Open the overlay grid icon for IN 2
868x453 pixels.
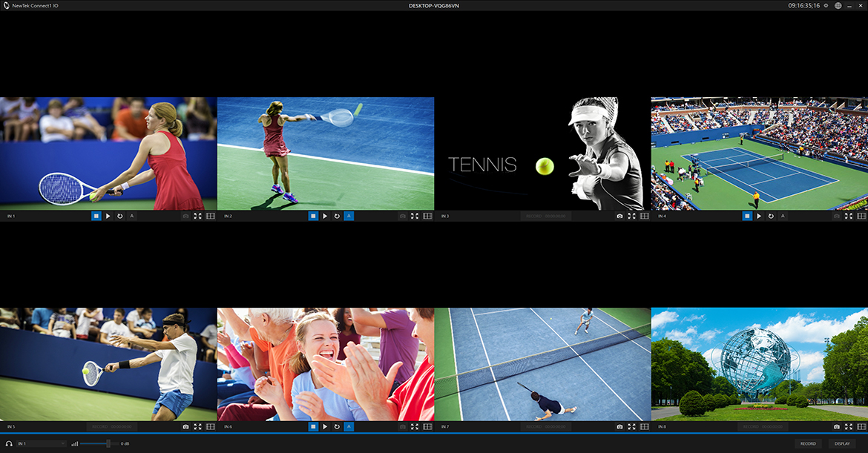coord(427,216)
